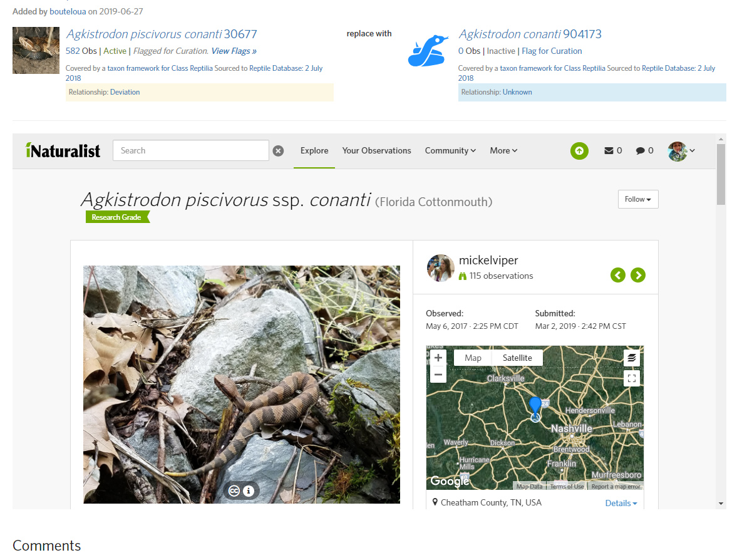Viewport: 747px width, 560px height.
Task: Click the location marker icon by Cheatham County
Action: tap(435, 502)
